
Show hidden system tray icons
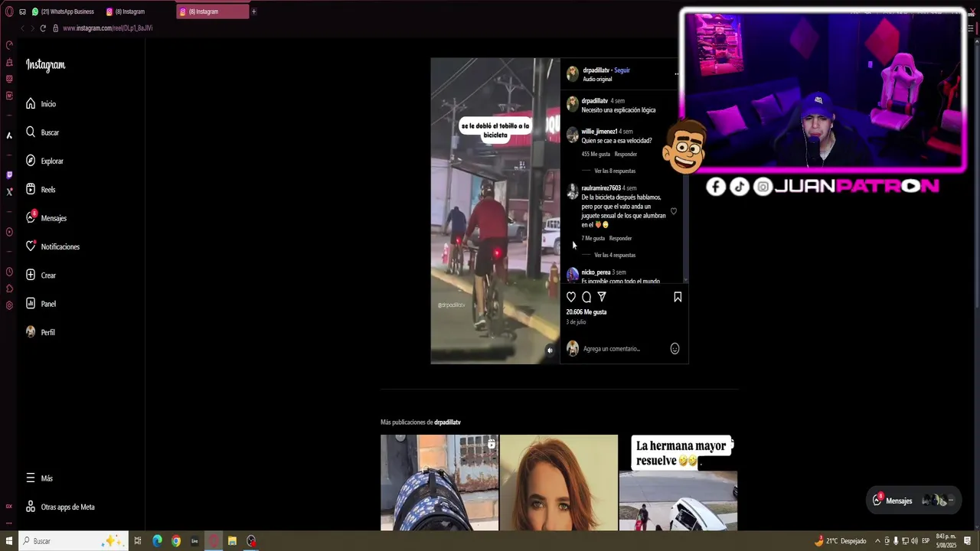tap(877, 541)
